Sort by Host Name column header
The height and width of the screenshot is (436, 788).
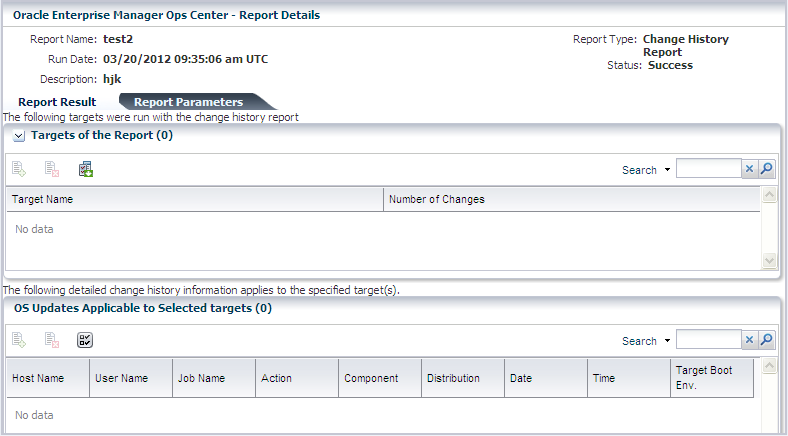48,378
